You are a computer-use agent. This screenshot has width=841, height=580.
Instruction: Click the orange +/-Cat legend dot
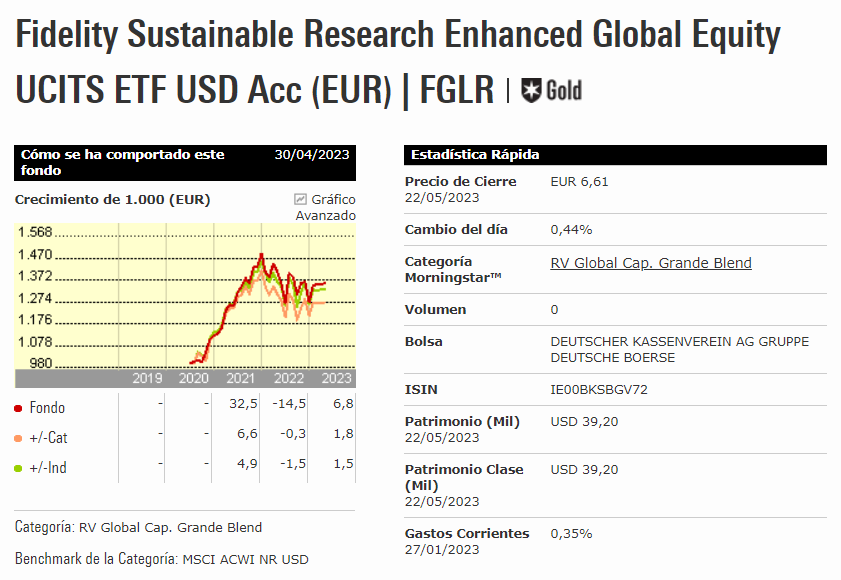click(19, 438)
